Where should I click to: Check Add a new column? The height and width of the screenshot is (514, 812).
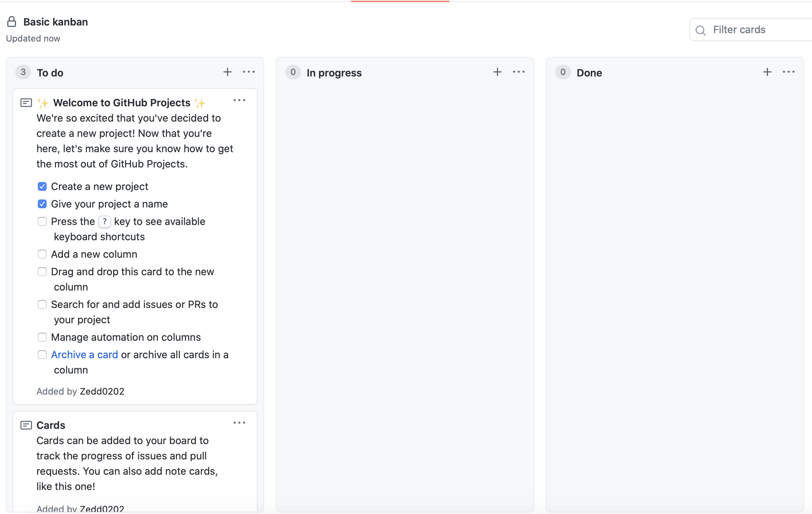[42, 254]
